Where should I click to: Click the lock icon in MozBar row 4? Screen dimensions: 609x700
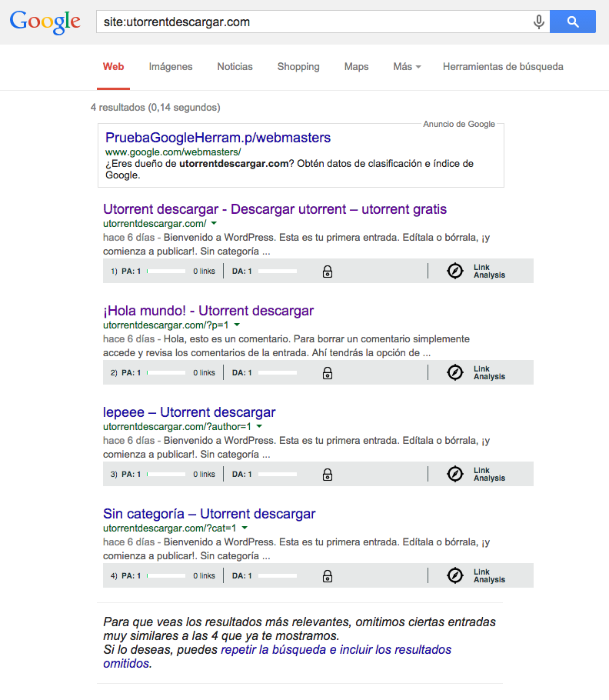pos(328,576)
